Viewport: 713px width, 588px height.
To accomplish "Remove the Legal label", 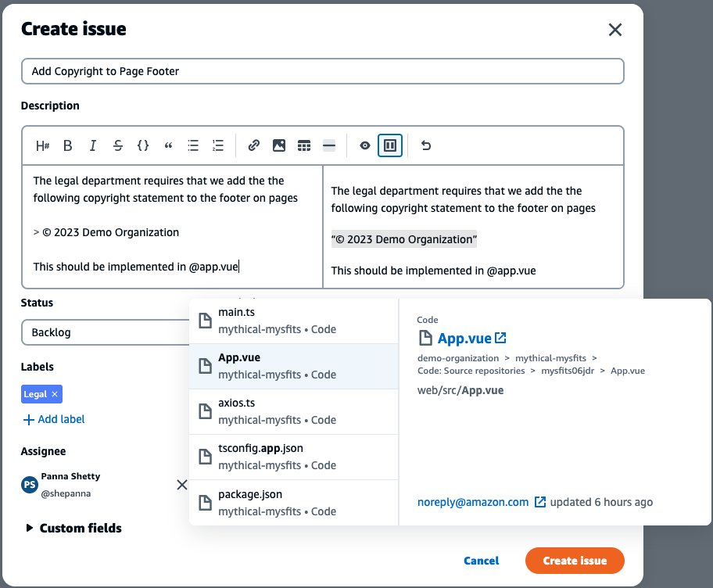I will point(54,394).
